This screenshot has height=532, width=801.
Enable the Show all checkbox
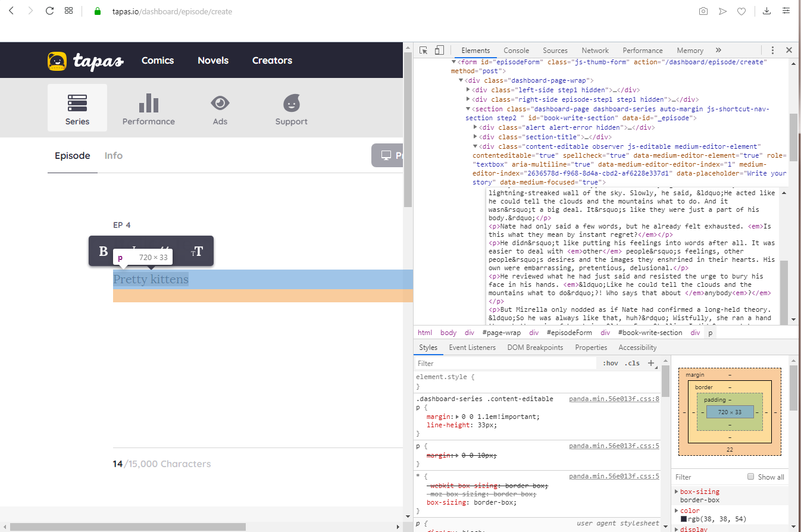pyautogui.click(x=751, y=477)
